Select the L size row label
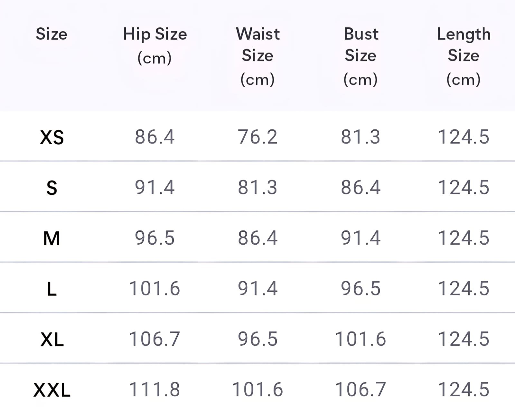 click(52, 289)
